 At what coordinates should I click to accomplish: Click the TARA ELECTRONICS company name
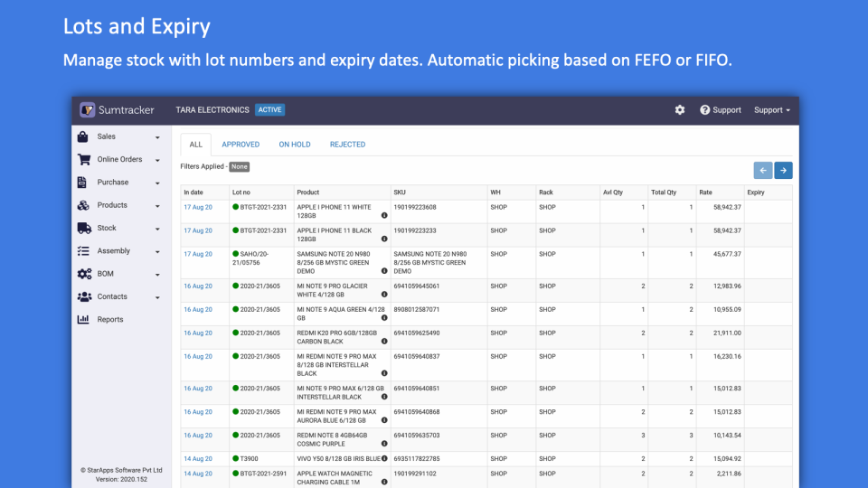[212, 110]
